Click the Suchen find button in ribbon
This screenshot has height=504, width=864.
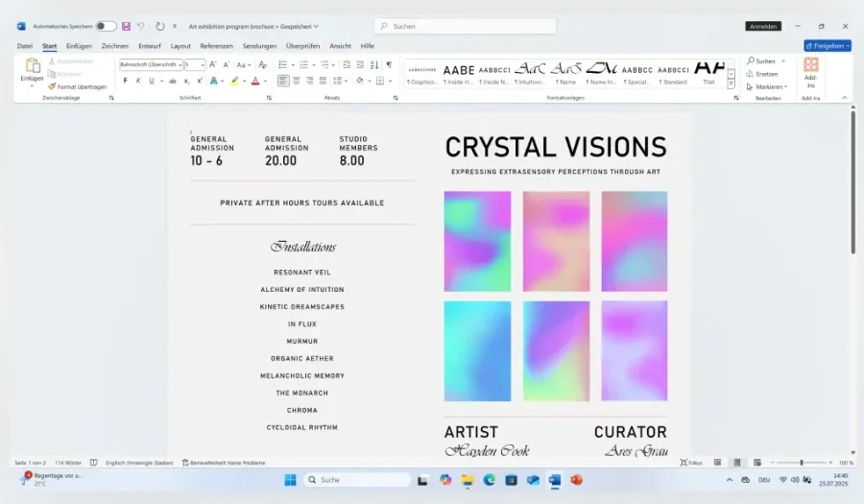761,60
